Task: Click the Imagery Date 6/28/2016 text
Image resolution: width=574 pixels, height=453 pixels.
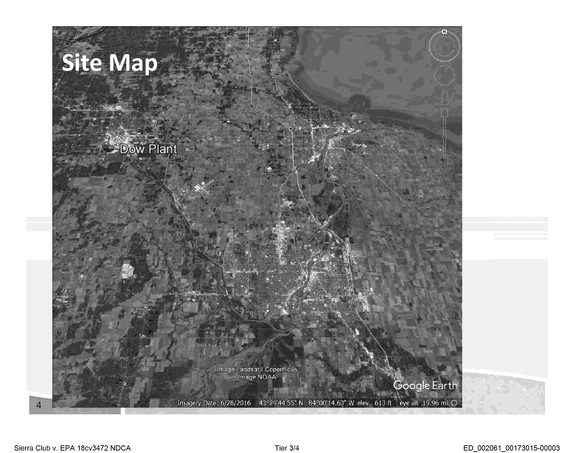Action: click(214, 403)
